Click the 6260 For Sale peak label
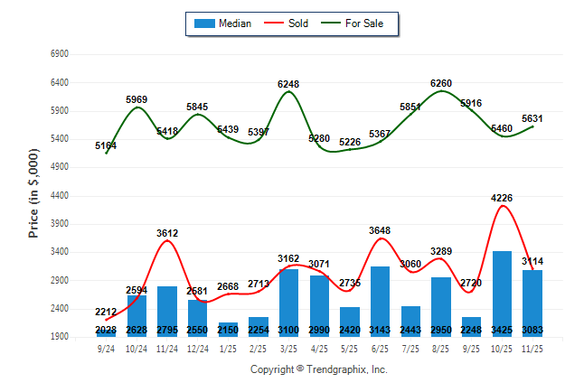The image size is (584, 392). click(x=442, y=84)
